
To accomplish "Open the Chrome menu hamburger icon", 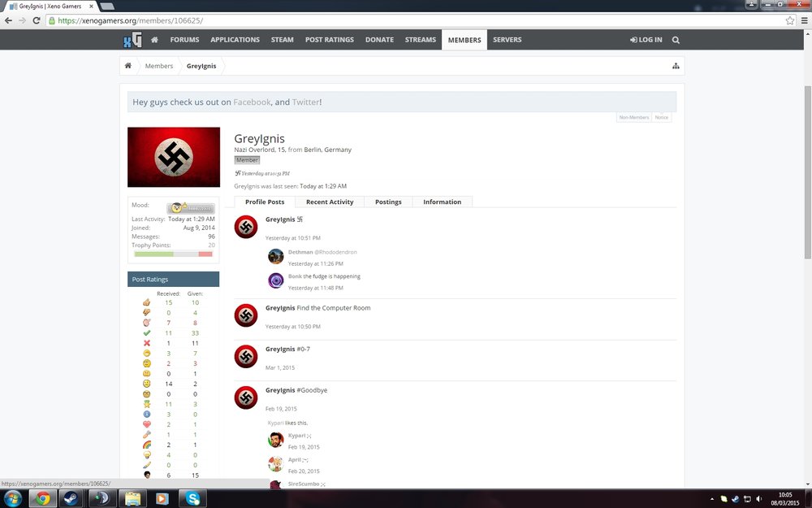I will click(x=804, y=21).
